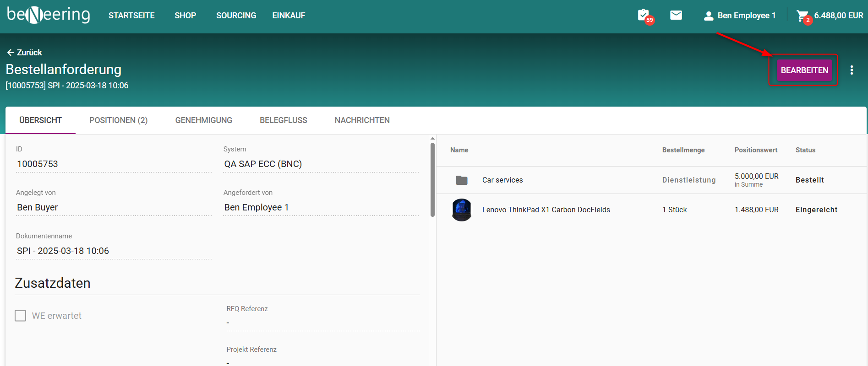Open the Genehmigung tab
Image resolution: width=868 pixels, height=366 pixels.
[203, 120]
